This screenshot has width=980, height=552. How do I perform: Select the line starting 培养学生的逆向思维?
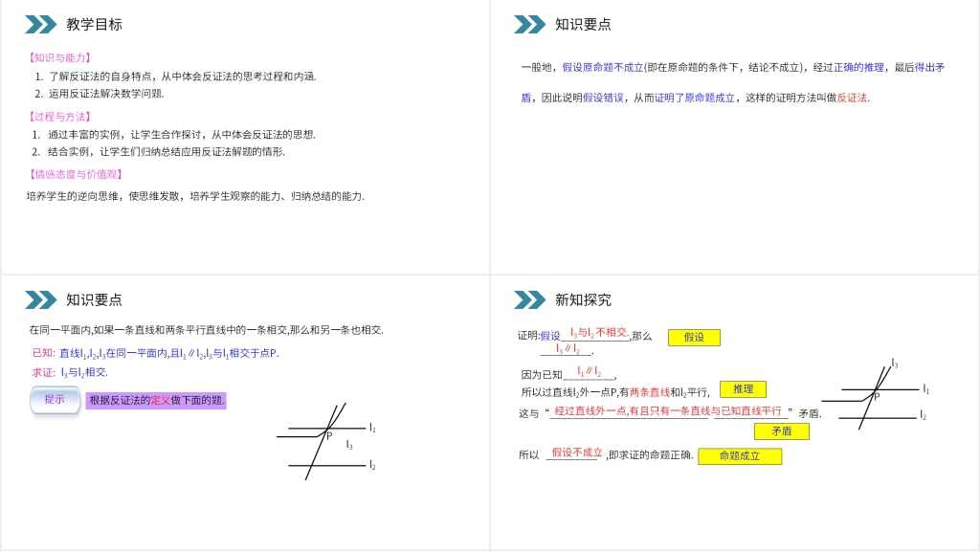pos(195,196)
